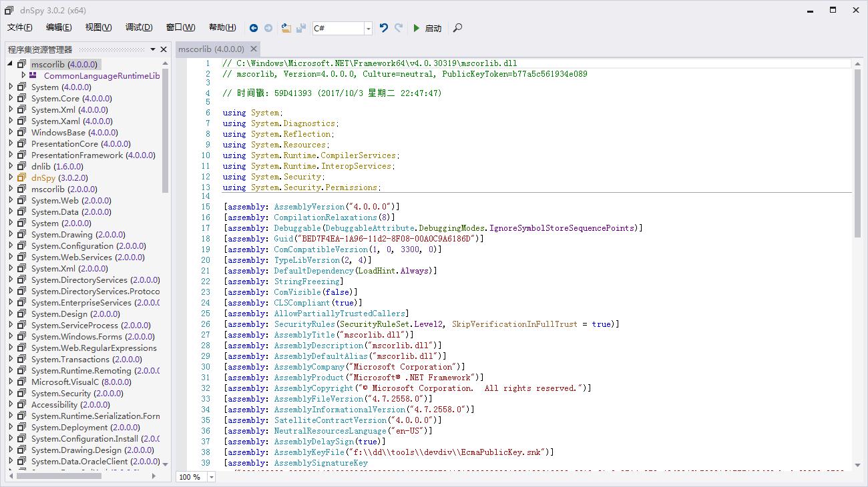868x487 pixels.
Task: Select System.Transactions (2.0.0.0) in the tree
Action: [x=87, y=359]
